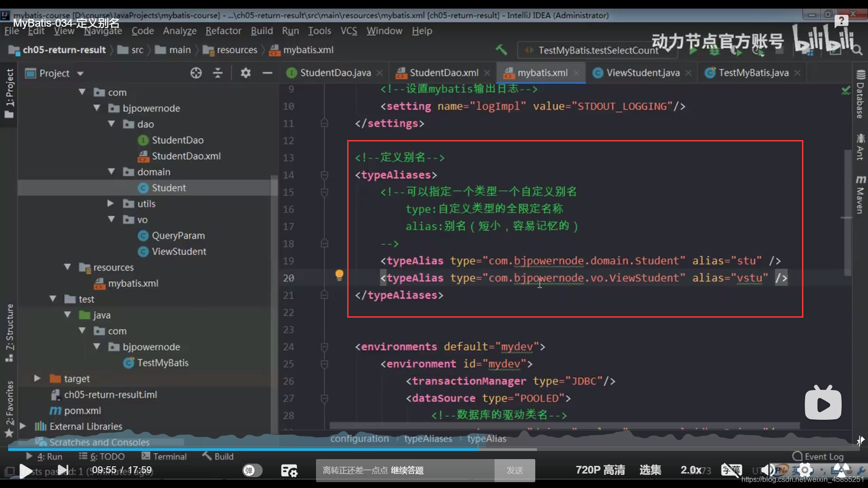Click the video help question-mark icon

[841, 20]
